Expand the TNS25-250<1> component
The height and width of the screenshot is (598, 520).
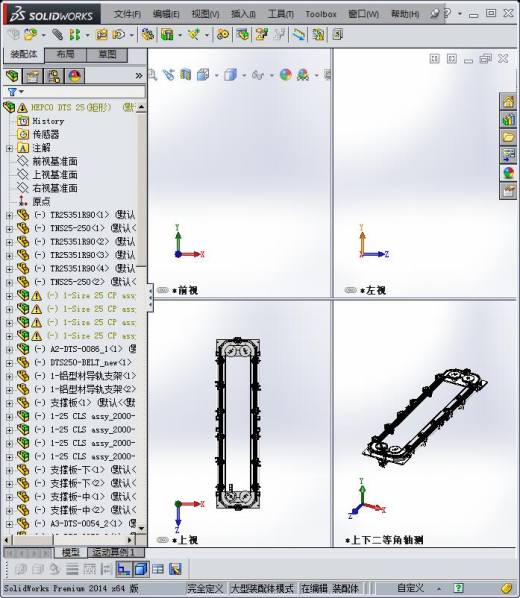[10, 229]
